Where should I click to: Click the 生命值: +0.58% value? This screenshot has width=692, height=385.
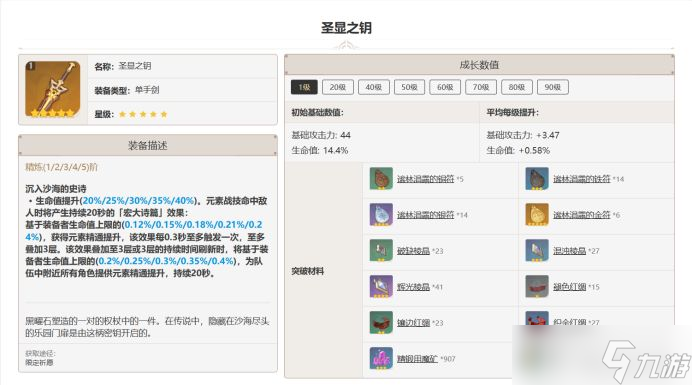(x=518, y=151)
